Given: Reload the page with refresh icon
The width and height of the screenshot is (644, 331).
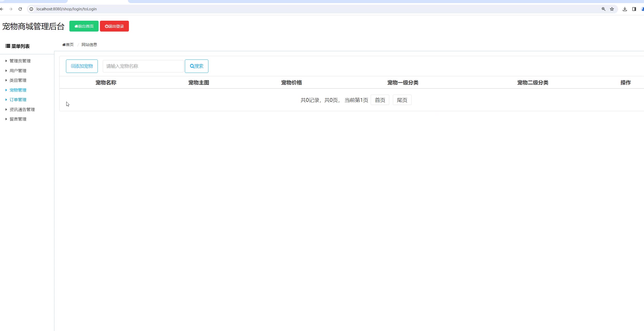Looking at the screenshot, I should pos(20,9).
